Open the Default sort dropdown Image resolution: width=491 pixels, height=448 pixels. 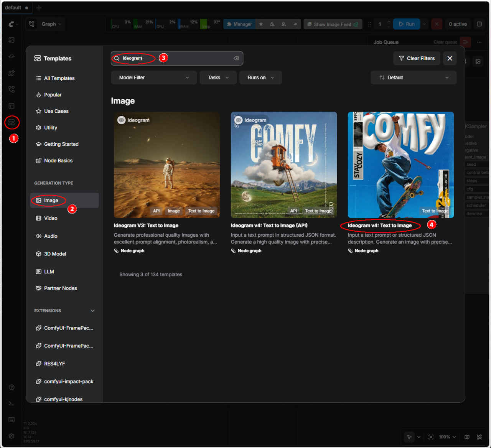pos(414,77)
